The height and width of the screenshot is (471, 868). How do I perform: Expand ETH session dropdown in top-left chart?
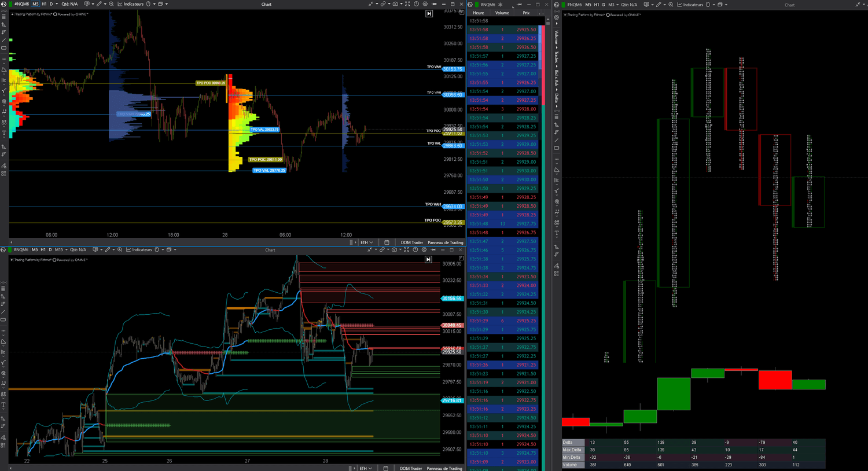367,242
